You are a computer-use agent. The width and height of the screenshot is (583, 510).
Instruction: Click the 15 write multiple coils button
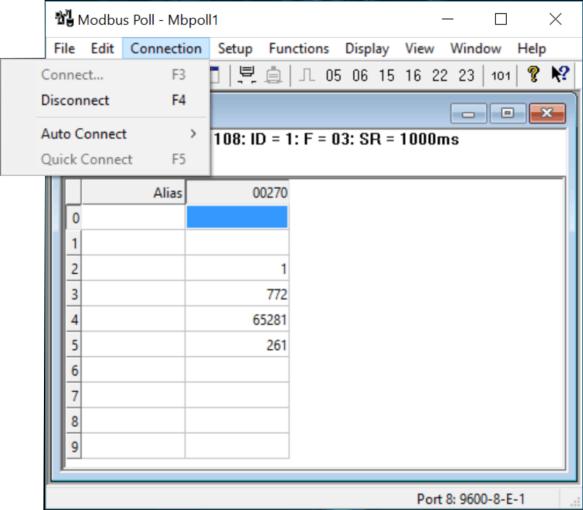[387, 75]
